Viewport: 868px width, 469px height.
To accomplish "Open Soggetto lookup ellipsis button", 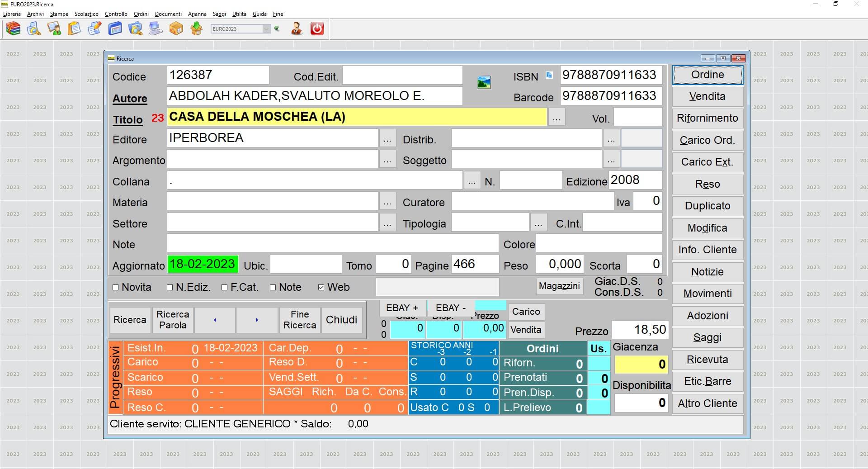I will 611,160.
